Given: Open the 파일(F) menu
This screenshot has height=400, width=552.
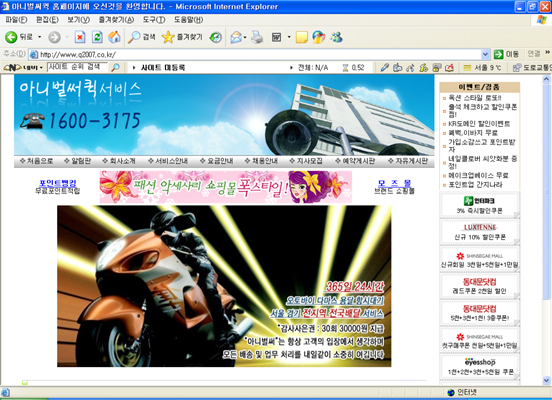Looking at the screenshot, I should (x=17, y=20).
